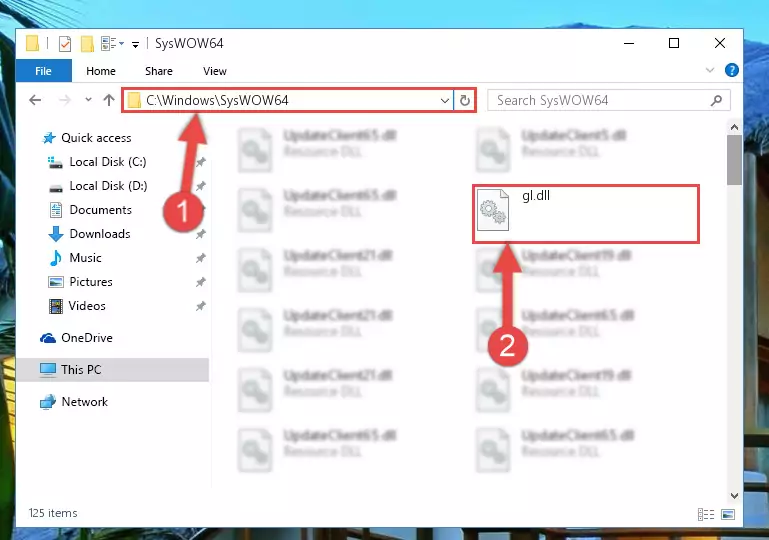Go up one folder level
The height and width of the screenshot is (540, 769).
[x=109, y=100]
